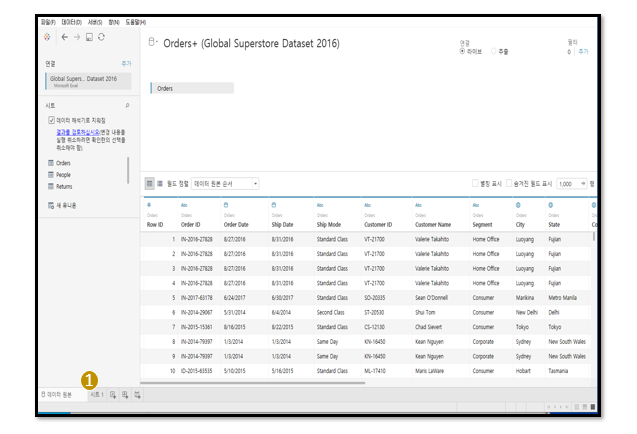
Task: Refresh the data source with circular arrow
Action: (x=101, y=37)
